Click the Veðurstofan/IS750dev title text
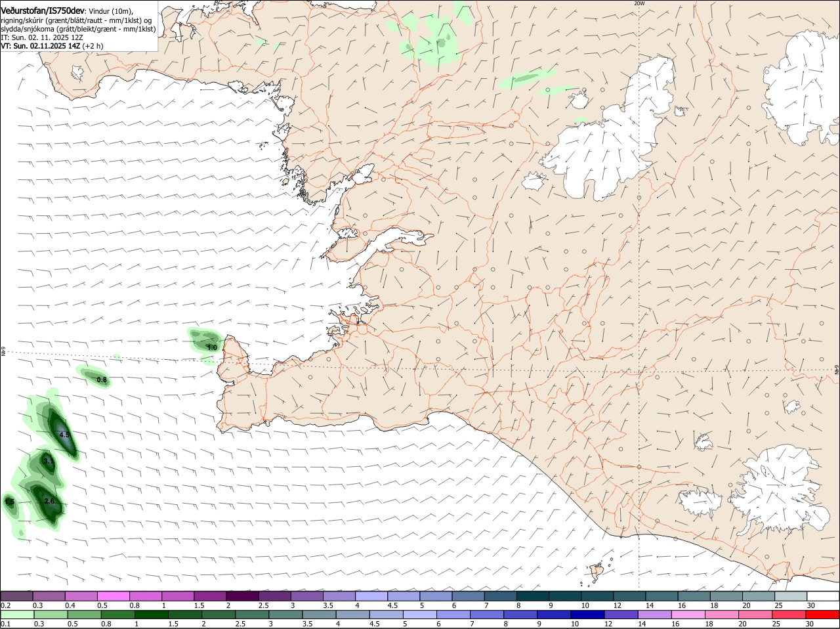Viewport: 840px width, 629px height. 43,11
